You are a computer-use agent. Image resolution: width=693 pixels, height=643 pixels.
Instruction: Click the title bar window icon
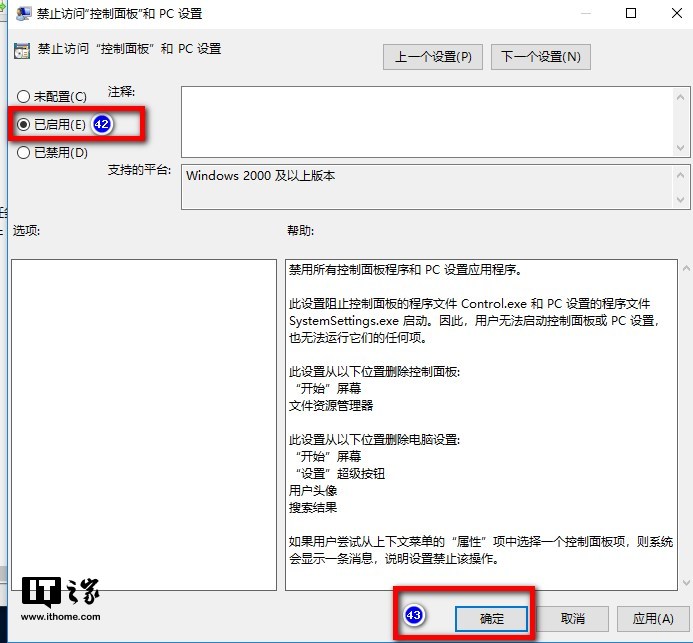[x=23, y=13]
